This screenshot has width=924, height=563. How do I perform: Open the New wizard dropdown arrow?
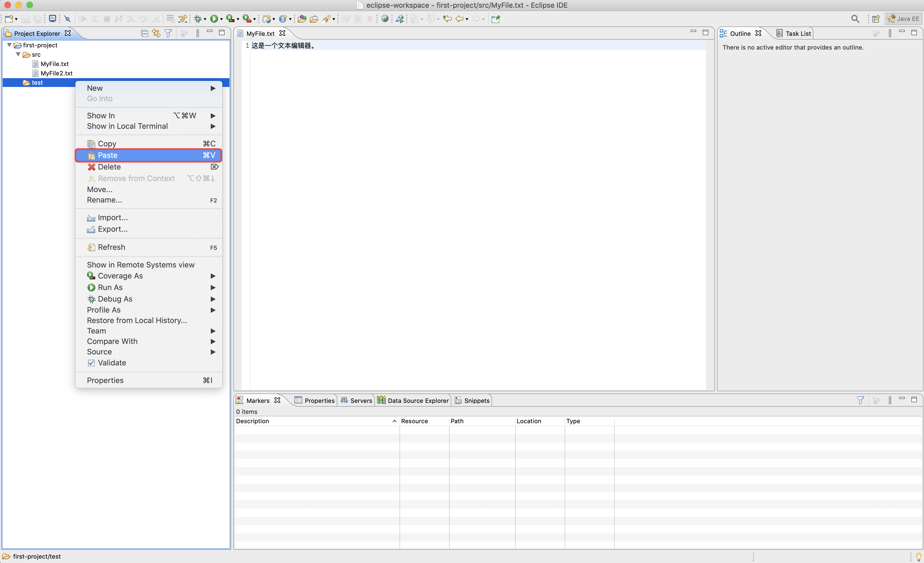pyautogui.click(x=16, y=19)
